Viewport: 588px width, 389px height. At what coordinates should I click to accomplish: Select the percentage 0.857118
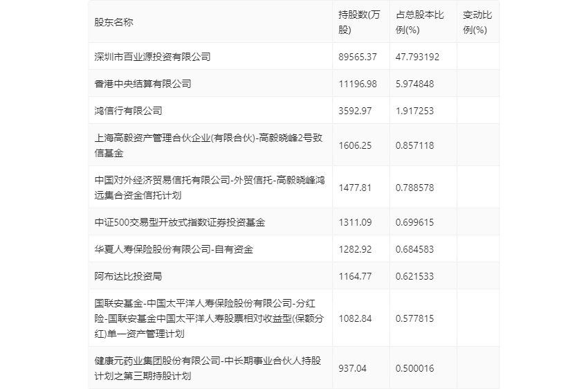pyautogui.click(x=414, y=145)
